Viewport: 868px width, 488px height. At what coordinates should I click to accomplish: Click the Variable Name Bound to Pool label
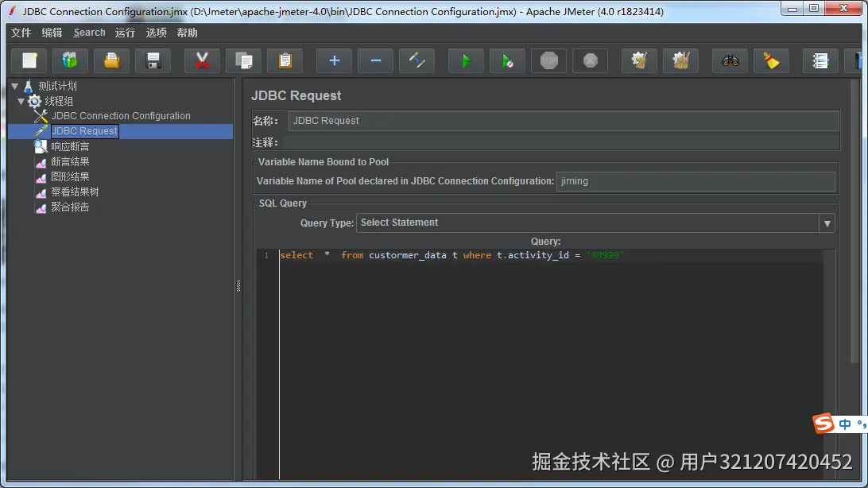(x=324, y=161)
